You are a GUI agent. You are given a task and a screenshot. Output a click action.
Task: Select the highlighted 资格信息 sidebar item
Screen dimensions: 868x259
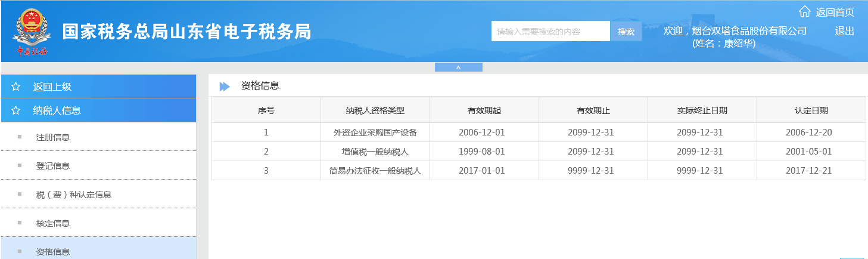point(53,251)
